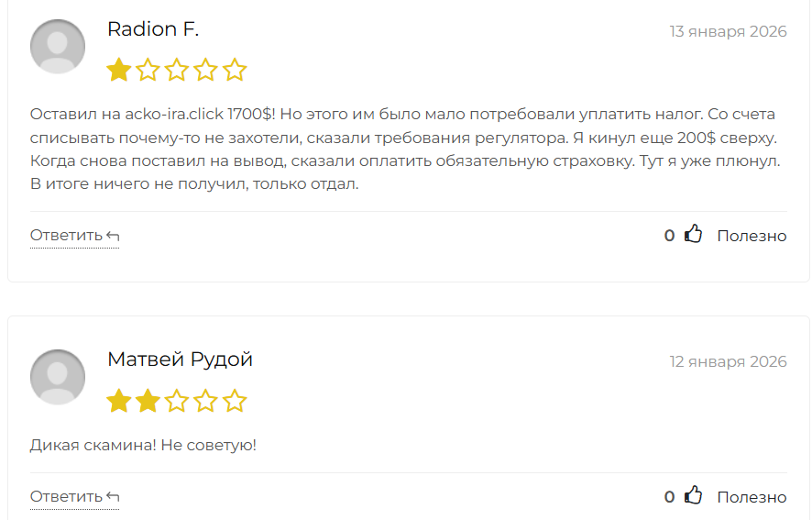This screenshot has height=520, width=812.
Task: Click fifth star in Матвей Рудой's rating
Action: 236,401
